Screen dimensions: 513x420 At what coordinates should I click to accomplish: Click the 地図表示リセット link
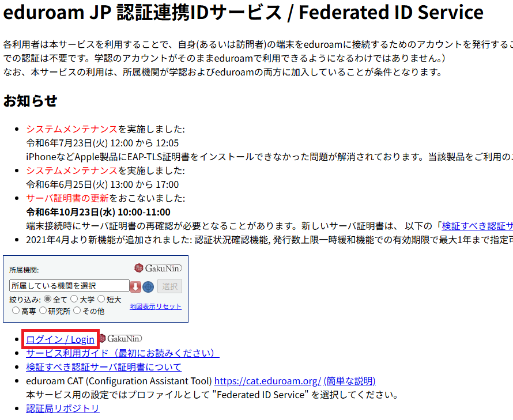tap(156, 307)
